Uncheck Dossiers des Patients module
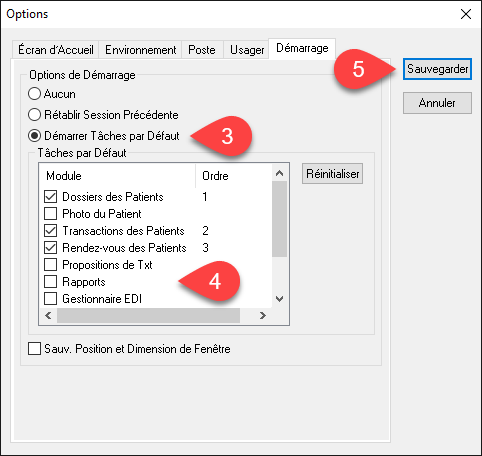Viewport: 482px width, 456px height. tap(50, 197)
